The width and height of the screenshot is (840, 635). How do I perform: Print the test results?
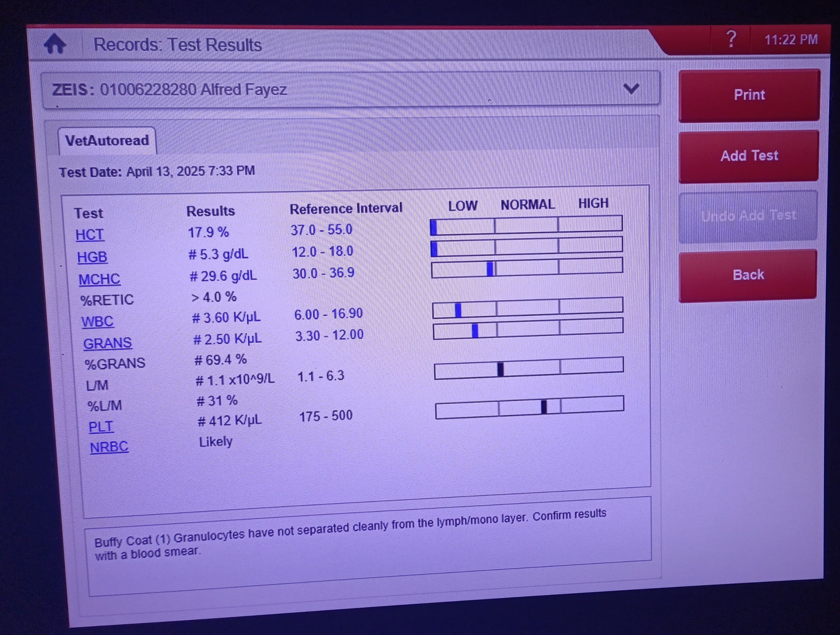coord(749,95)
